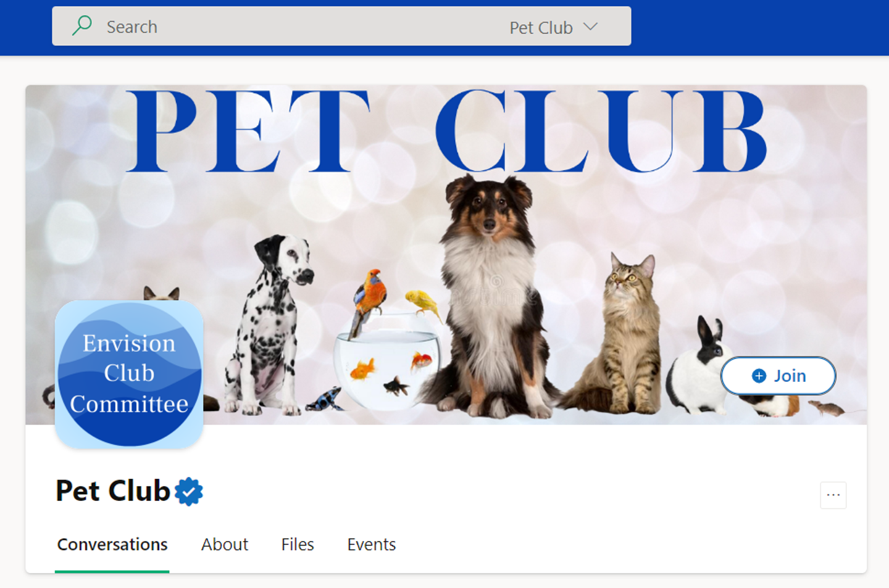889x588 pixels.
Task: Select the Conversations tab
Action: (112, 544)
